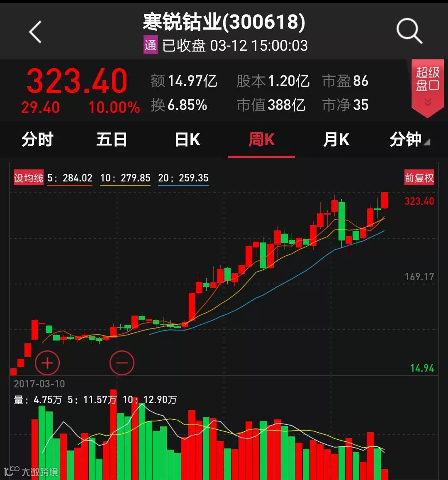Tap market value 388亿
This screenshot has width=448, height=480.
[x=287, y=105]
